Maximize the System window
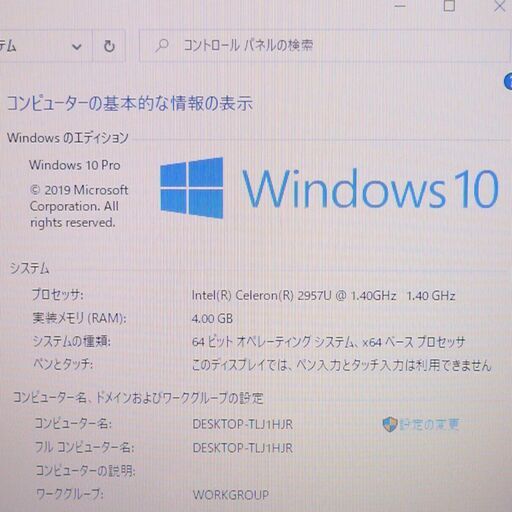This screenshot has height=512, width=512. click(449, 6)
